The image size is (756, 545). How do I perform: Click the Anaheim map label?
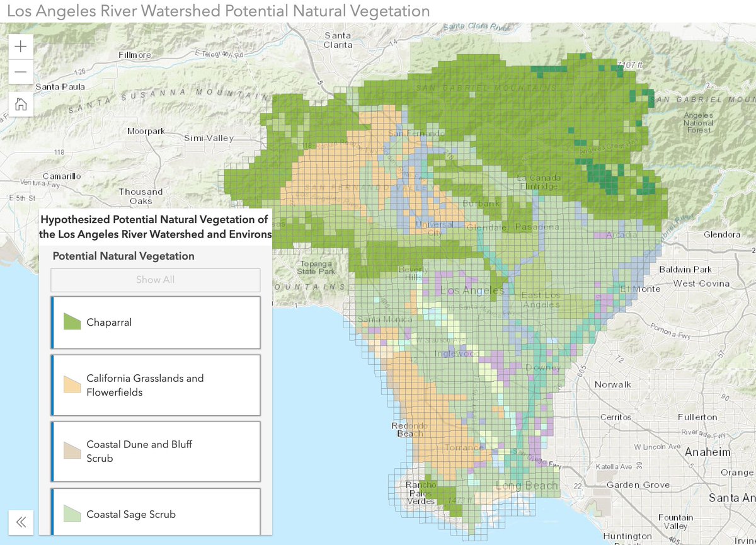[709, 452]
